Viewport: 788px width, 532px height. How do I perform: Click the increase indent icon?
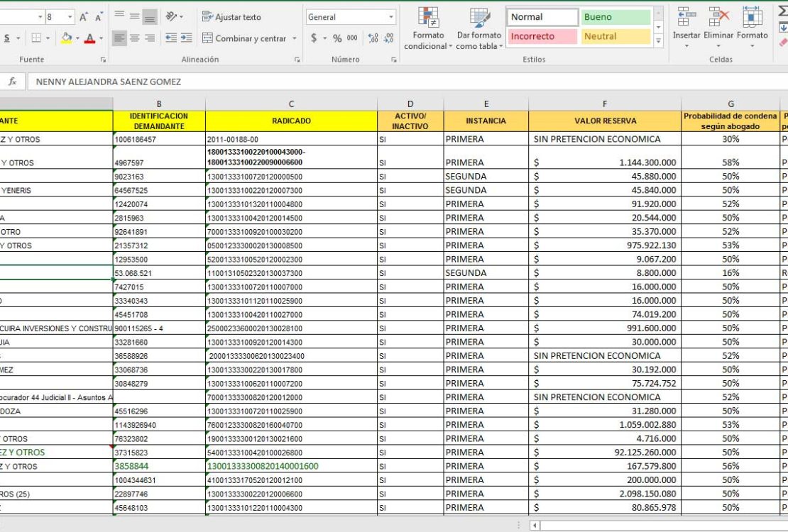(186, 38)
